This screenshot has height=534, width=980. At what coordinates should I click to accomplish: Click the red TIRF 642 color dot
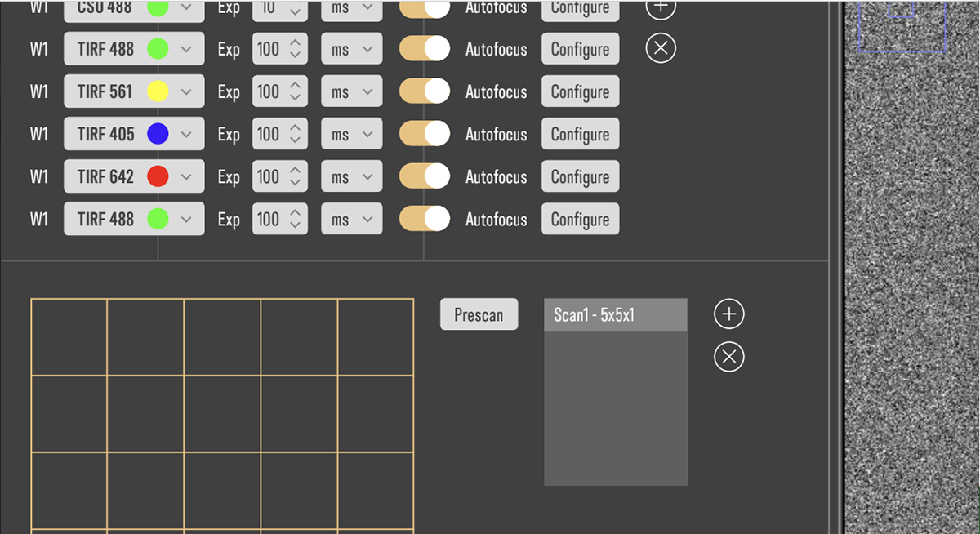(x=158, y=176)
